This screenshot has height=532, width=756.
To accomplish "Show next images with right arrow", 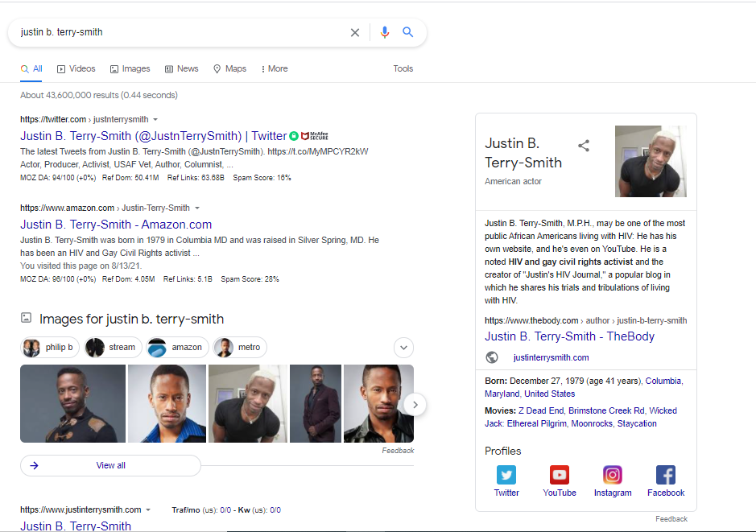I will pos(415,404).
